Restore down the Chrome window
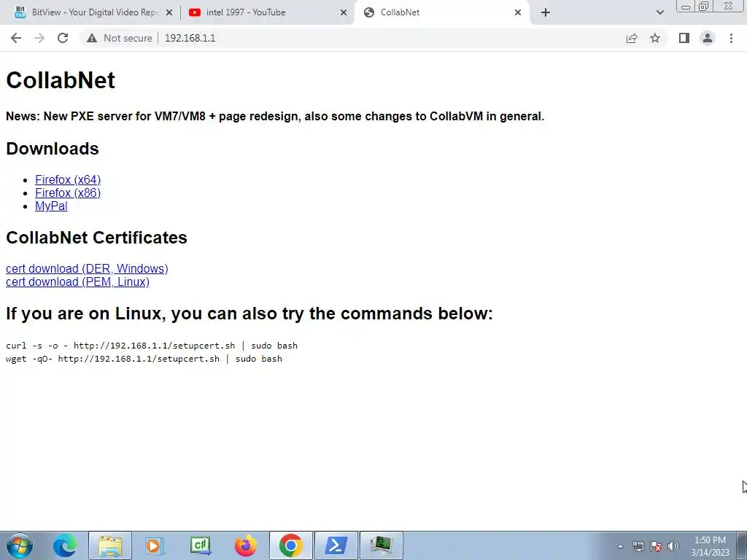Viewport: 747px width, 560px height. [x=703, y=7]
